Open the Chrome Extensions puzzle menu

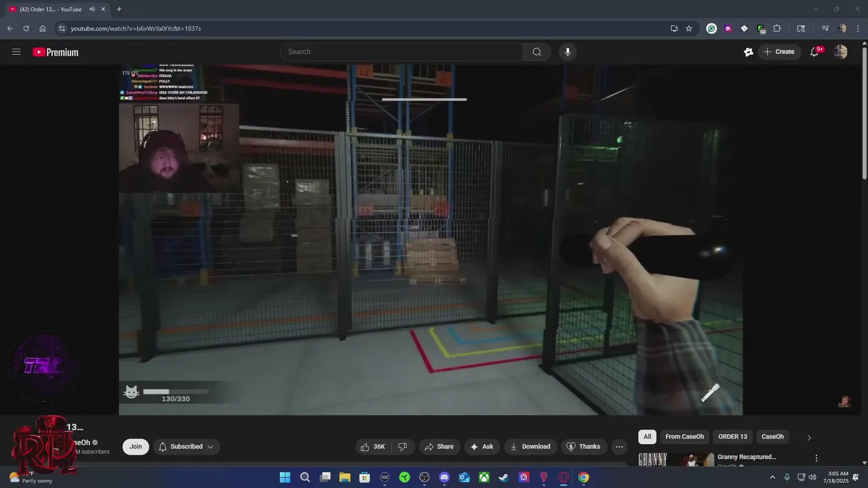[x=777, y=28]
